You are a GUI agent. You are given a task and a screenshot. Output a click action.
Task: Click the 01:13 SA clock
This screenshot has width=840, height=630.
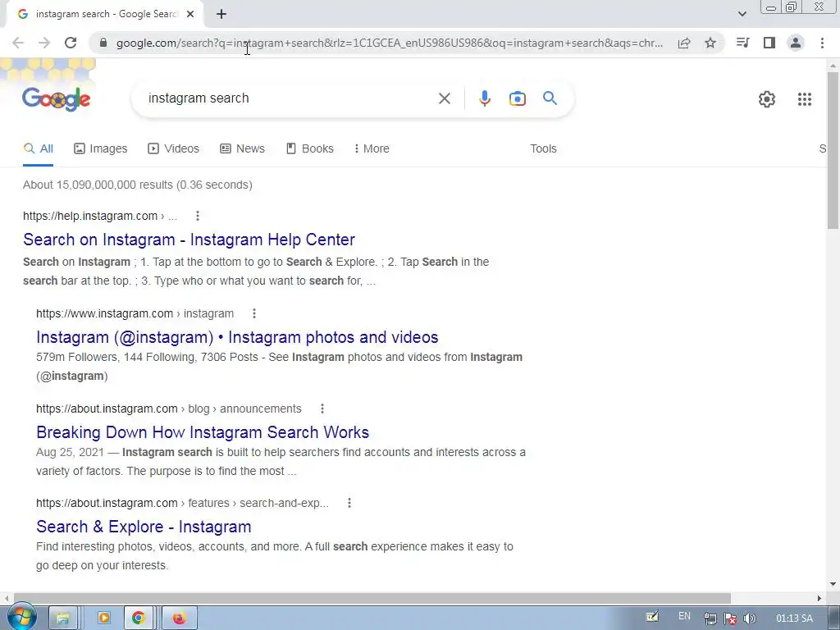794,619
